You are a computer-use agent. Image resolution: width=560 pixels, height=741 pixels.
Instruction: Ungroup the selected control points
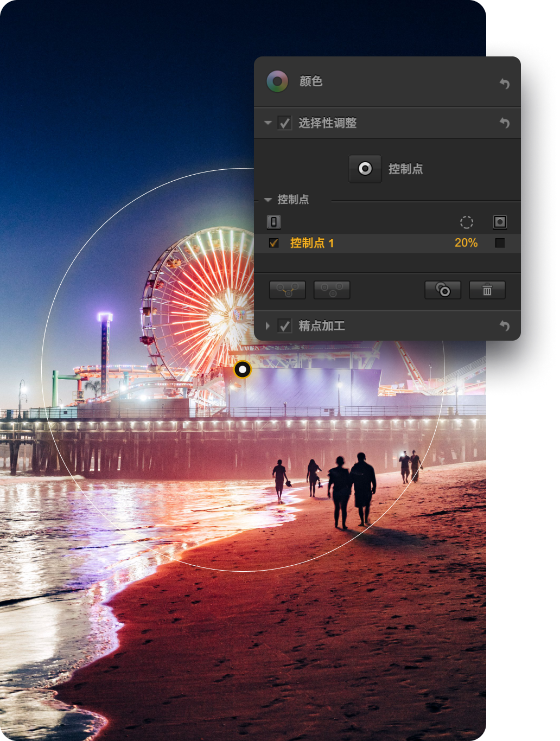point(332,290)
